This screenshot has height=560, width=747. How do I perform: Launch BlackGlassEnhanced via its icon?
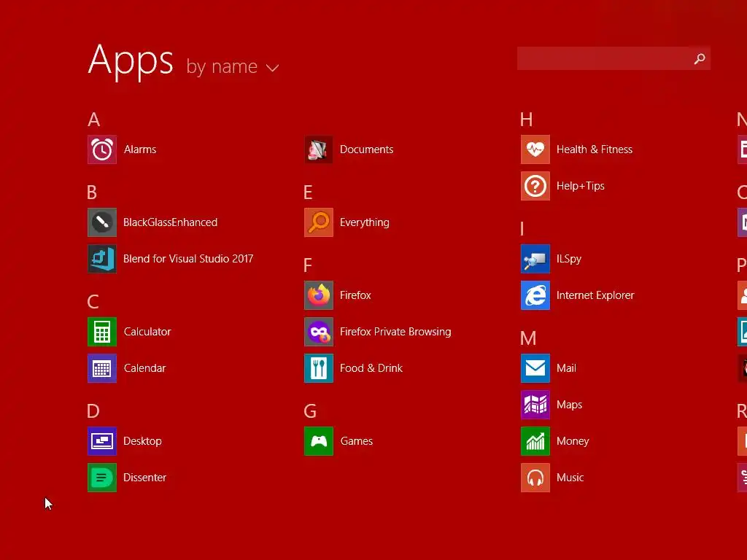coord(102,222)
